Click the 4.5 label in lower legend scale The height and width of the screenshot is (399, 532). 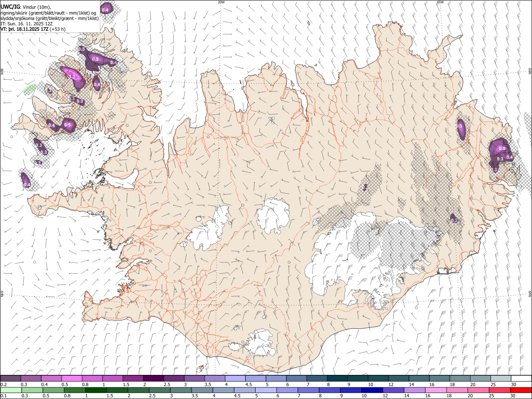237,396
